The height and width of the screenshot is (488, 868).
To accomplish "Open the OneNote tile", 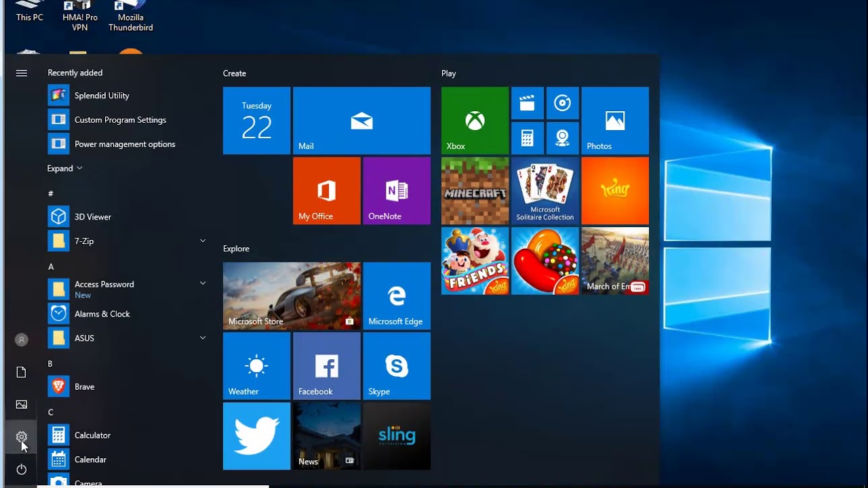I will (x=397, y=190).
